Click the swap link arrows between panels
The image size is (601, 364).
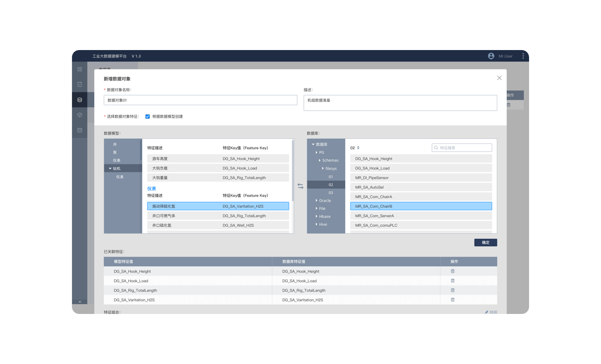click(x=300, y=186)
